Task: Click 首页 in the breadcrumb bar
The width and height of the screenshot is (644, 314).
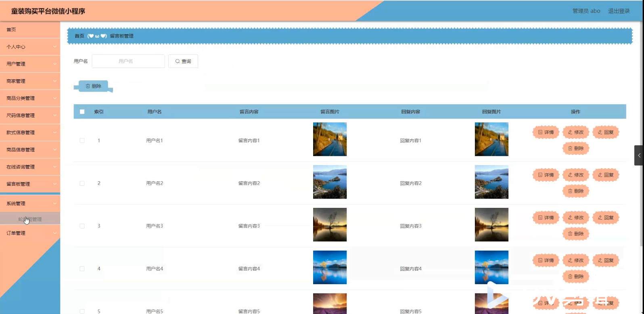Action: 79,36
